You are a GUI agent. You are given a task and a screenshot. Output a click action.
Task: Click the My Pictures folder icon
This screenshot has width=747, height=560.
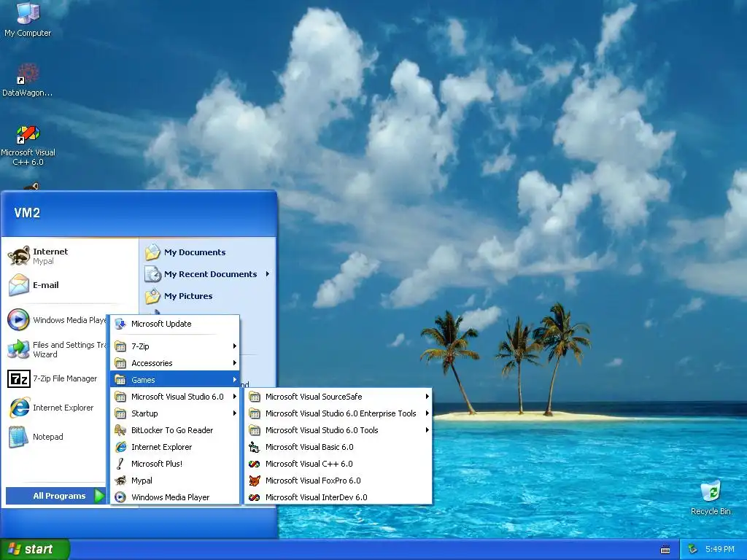point(153,296)
